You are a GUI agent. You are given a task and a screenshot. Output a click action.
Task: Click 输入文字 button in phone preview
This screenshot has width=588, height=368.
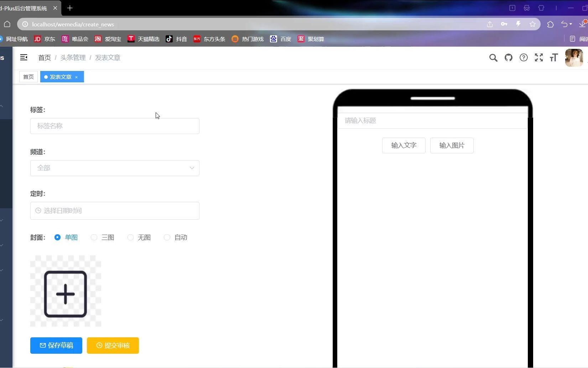click(x=404, y=145)
